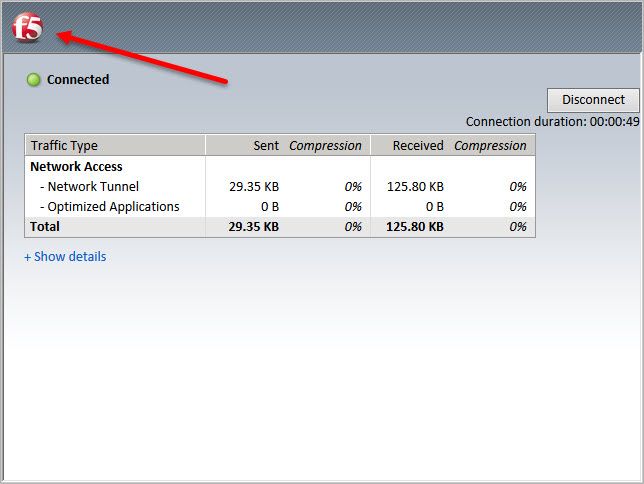Image resolution: width=644 pixels, height=484 pixels.
Task: Click the Compression header next to Sent
Action: [325, 145]
